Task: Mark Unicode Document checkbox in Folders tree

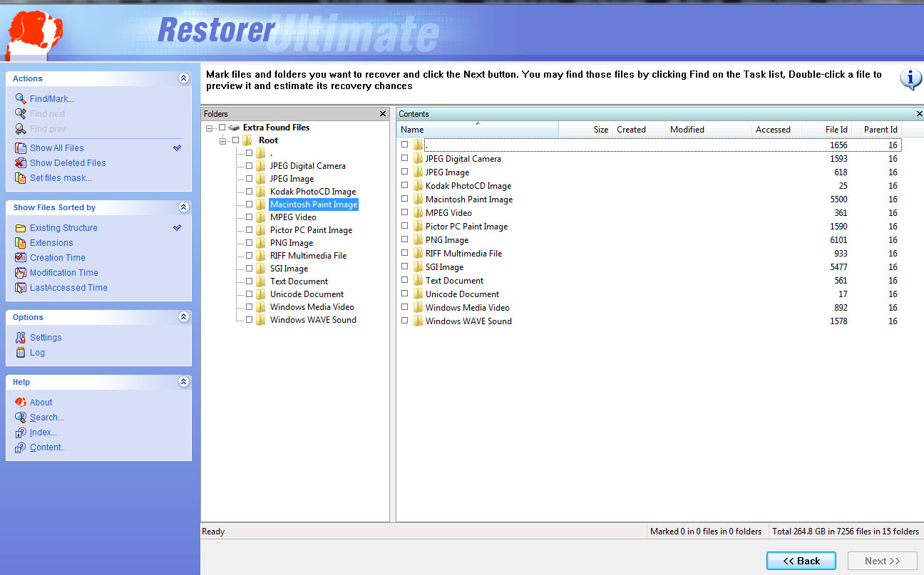Action: click(249, 294)
